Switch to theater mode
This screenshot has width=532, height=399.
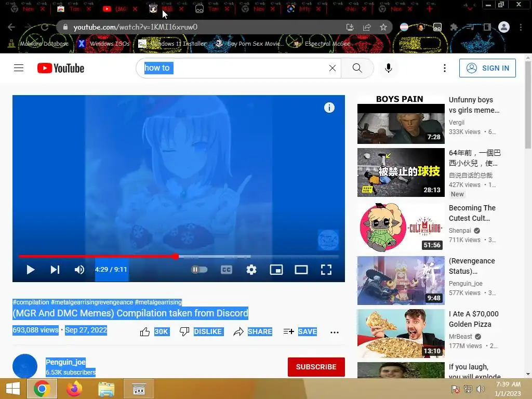click(301, 270)
